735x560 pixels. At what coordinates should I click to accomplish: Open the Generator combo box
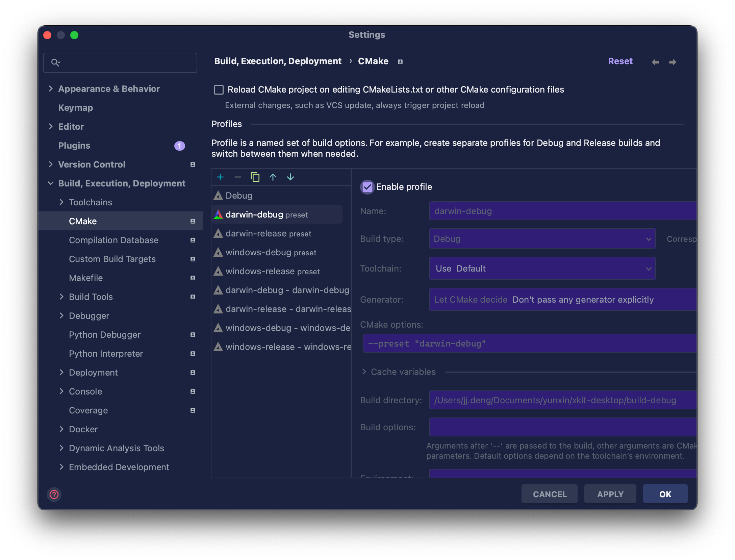563,300
